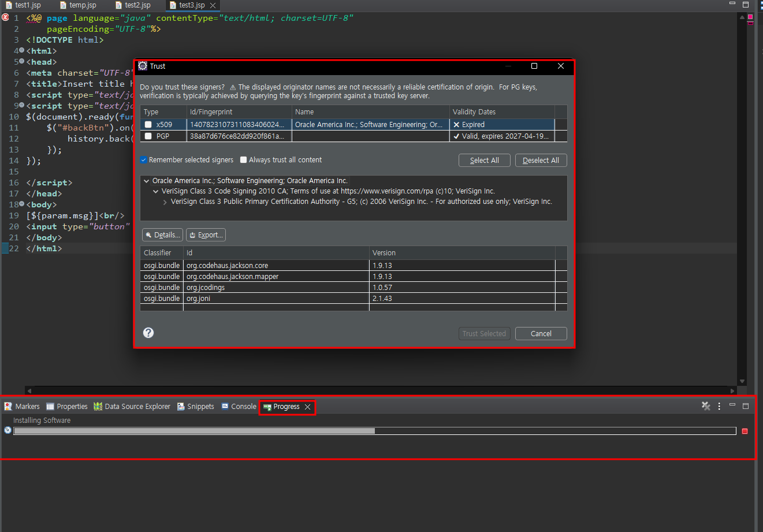The height and width of the screenshot is (532, 763).
Task: Open the Progress view menu (three dots)
Action: (x=719, y=406)
